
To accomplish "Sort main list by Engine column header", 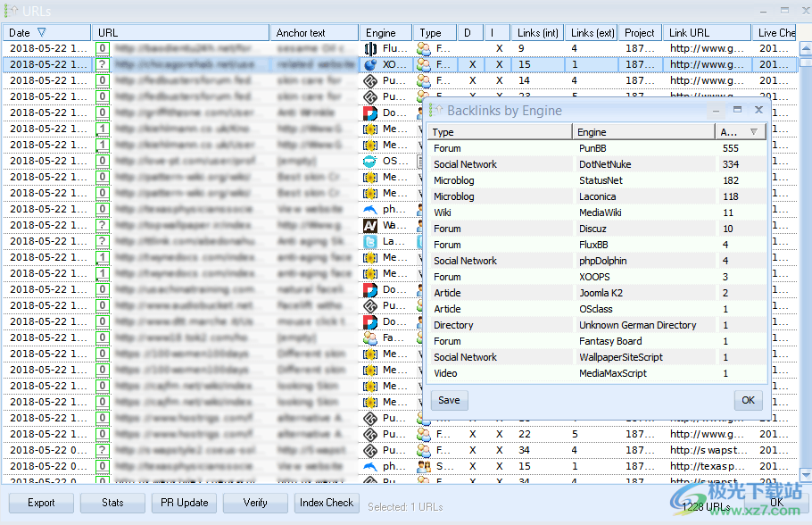I will tap(385, 33).
